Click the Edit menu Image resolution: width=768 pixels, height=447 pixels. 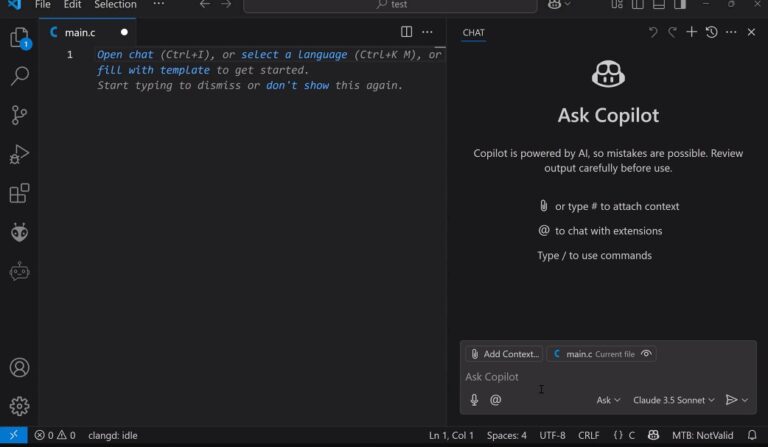[72, 4]
